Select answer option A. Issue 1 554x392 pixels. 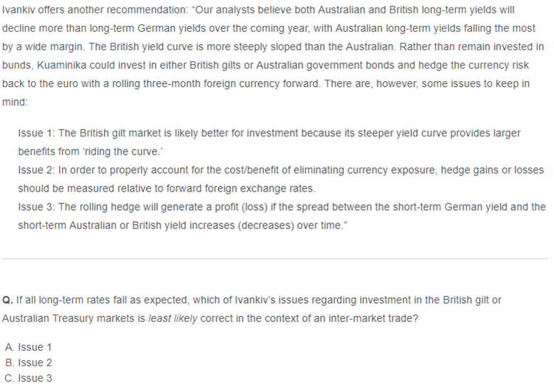pos(28,347)
